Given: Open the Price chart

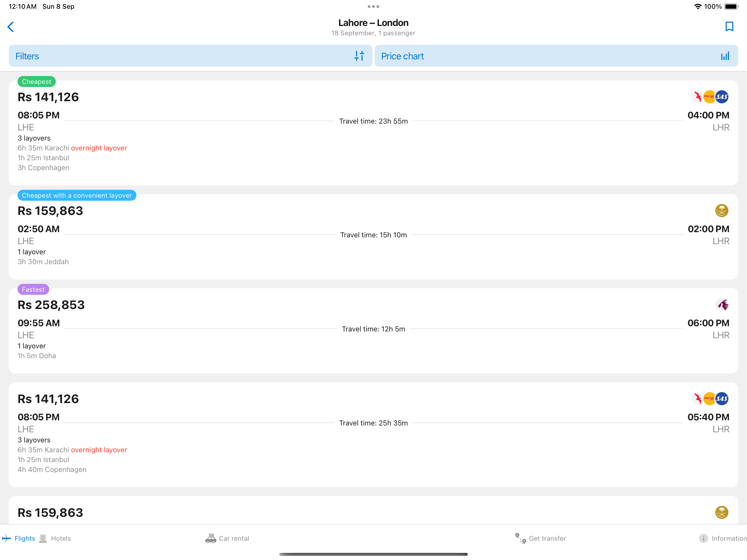Looking at the screenshot, I should coord(556,56).
